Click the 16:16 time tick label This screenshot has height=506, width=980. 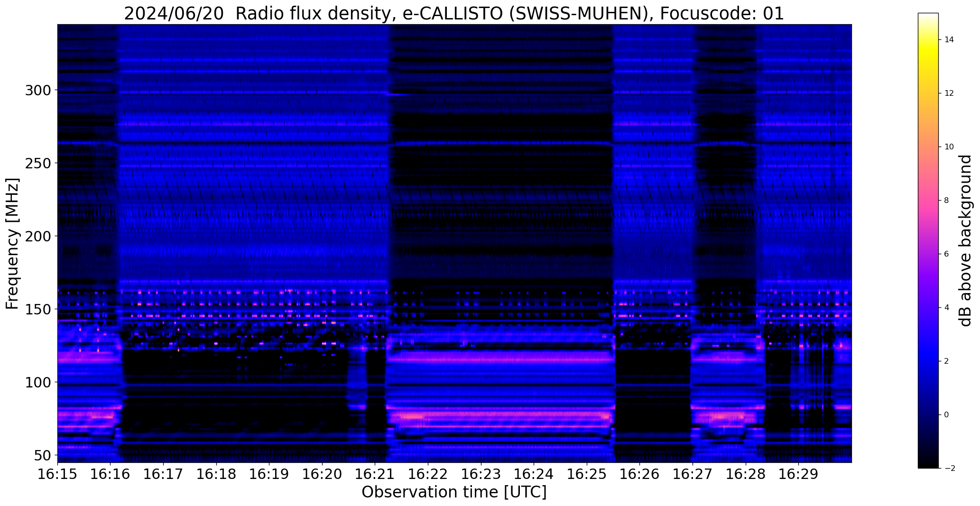coord(111,474)
